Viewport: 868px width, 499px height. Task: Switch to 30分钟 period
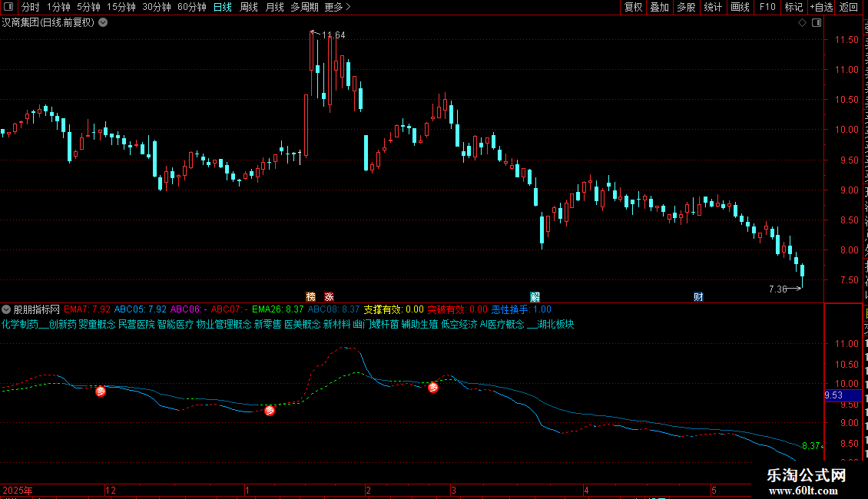coord(157,7)
